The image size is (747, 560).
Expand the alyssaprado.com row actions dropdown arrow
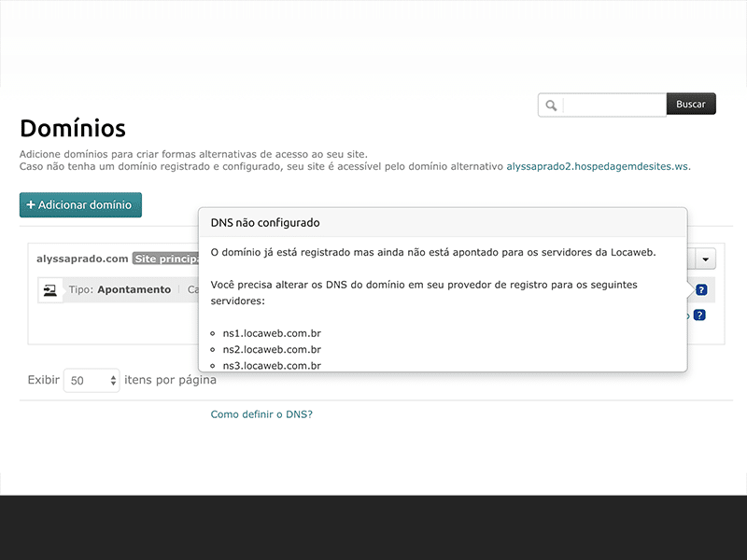706,259
